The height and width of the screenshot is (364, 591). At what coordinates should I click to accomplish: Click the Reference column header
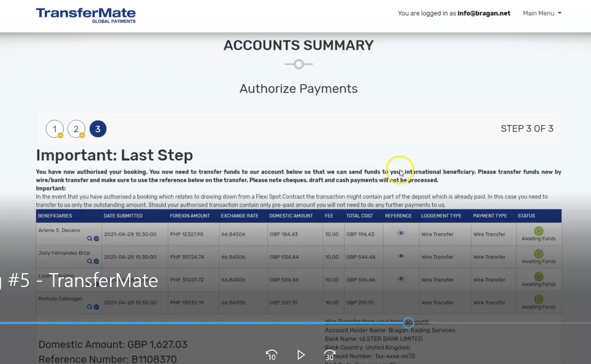pos(398,216)
